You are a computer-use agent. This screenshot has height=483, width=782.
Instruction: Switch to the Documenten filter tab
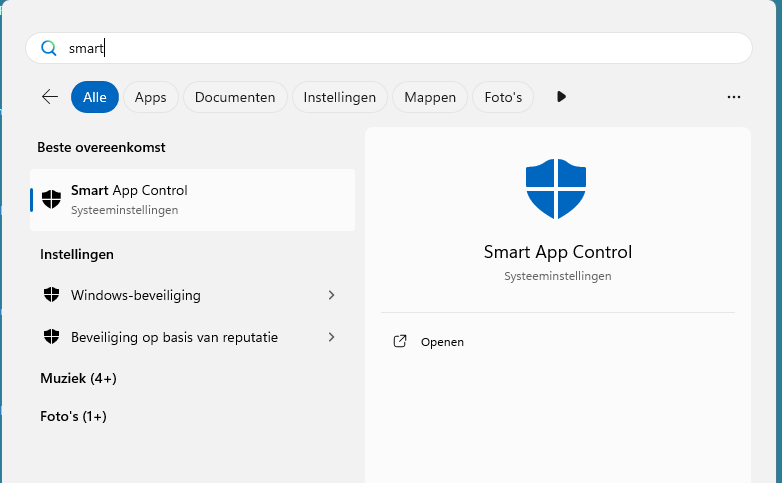(x=235, y=97)
